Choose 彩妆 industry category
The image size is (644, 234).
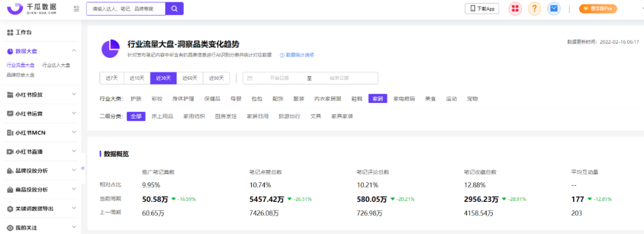157,99
